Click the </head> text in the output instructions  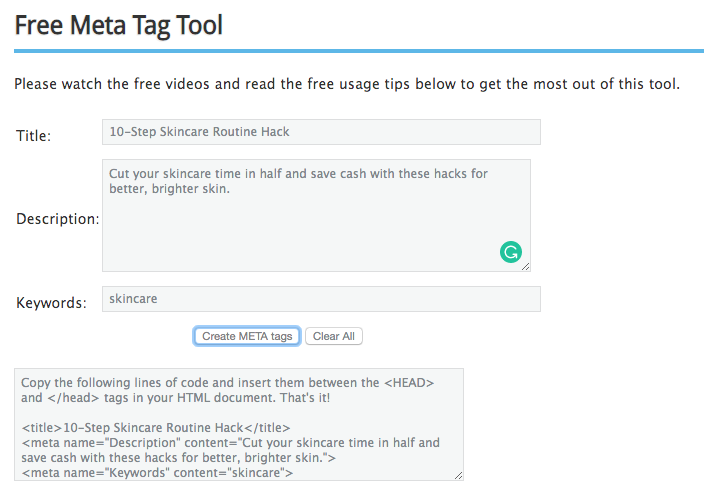pyautogui.click(x=73, y=398)
